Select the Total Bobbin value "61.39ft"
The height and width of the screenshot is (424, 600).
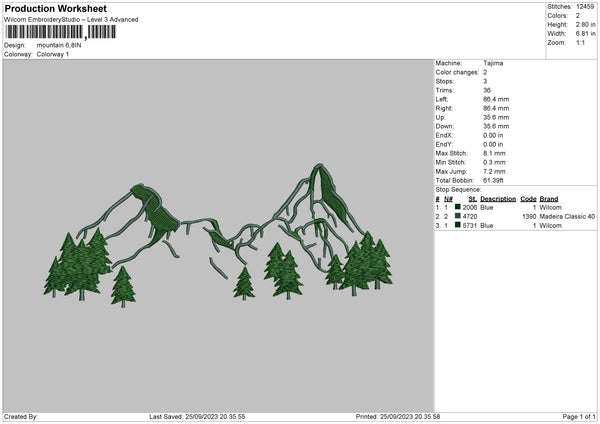click(x=493, y=180)
